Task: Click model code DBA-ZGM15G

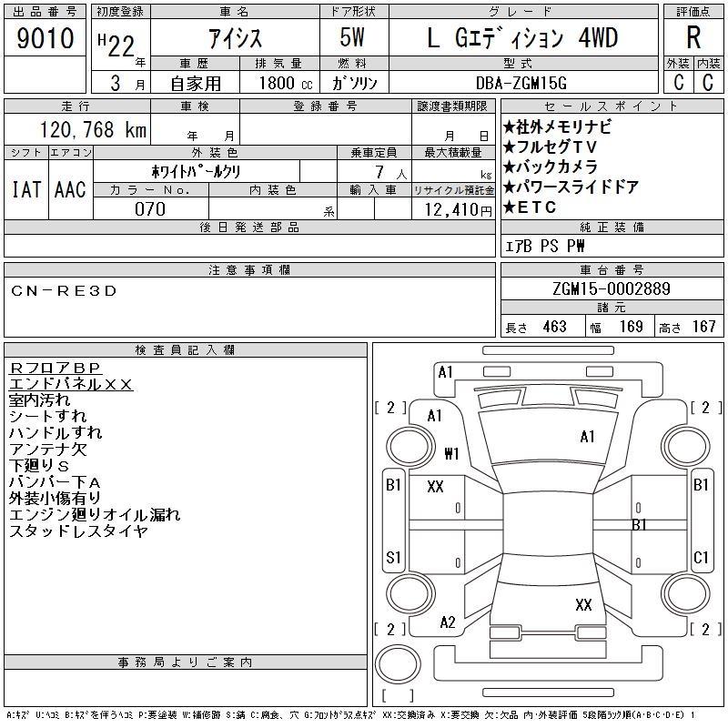Action: (x=521, y=83)
